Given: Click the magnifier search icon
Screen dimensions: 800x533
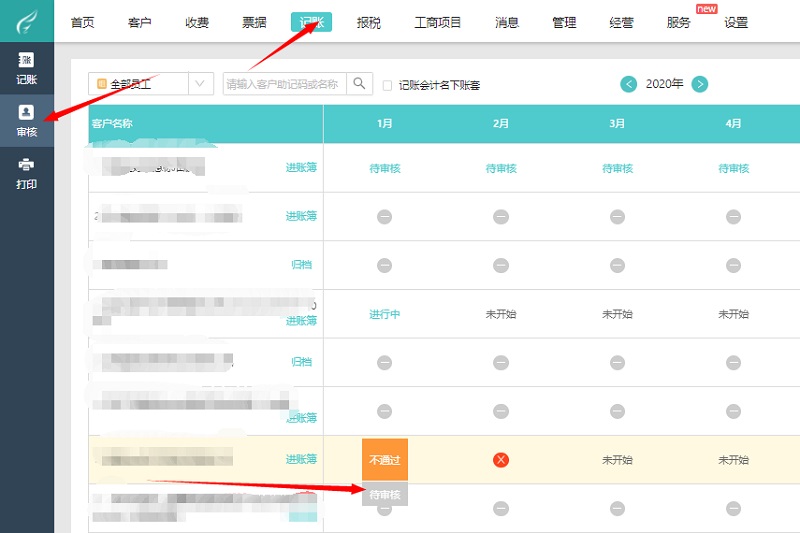Looking at the screenshot, I should 359,84.
